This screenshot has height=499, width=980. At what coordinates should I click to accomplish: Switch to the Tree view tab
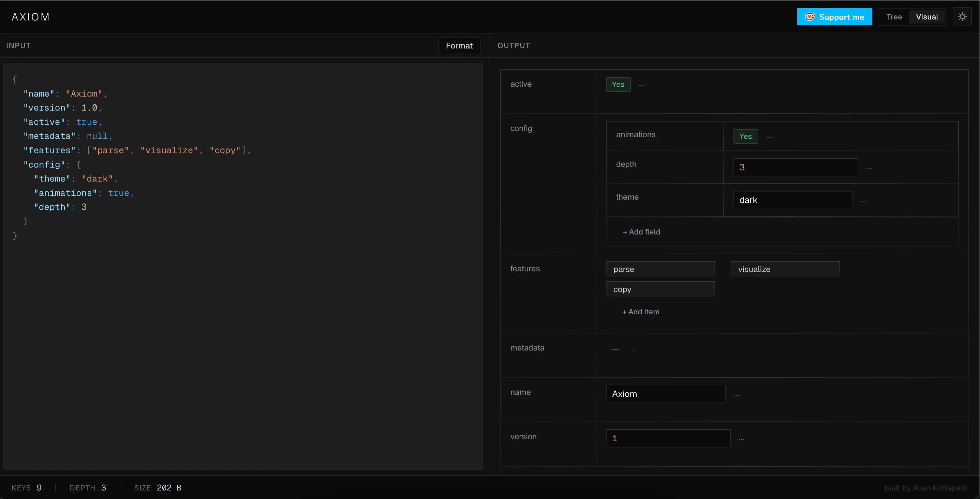point(894,17)
